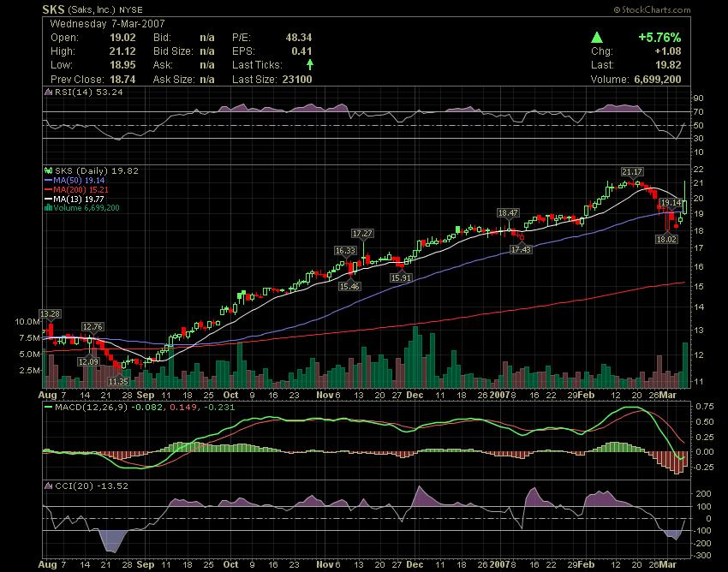Viewport: 728px width, 572px height.
Task: Select the 2.5M volume axis label
Action: tap(29, 370)
